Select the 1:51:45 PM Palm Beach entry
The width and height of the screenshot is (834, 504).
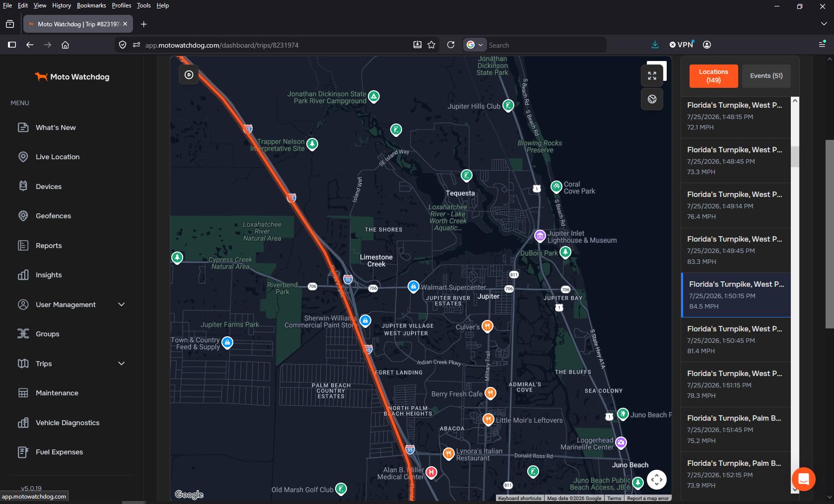736,429
